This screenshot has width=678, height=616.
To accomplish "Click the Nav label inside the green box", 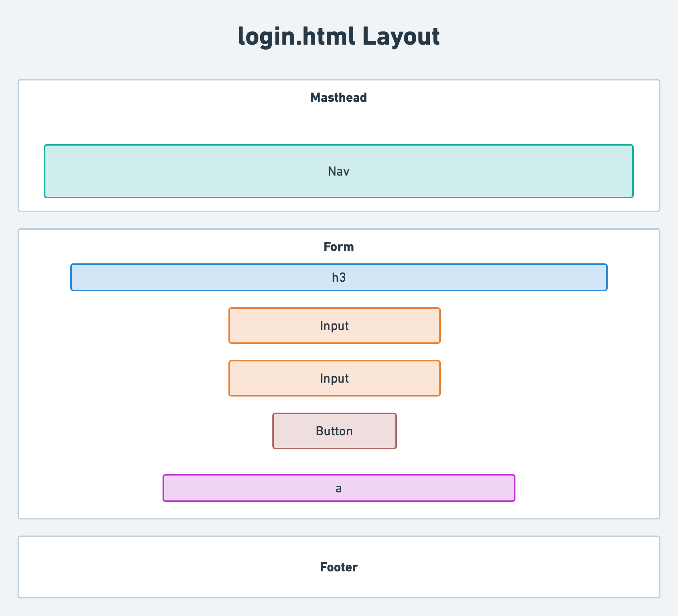I will click(339, 171).
